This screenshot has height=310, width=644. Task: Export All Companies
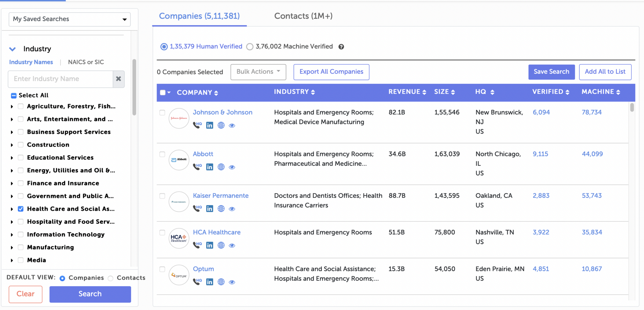click(331, 72)
